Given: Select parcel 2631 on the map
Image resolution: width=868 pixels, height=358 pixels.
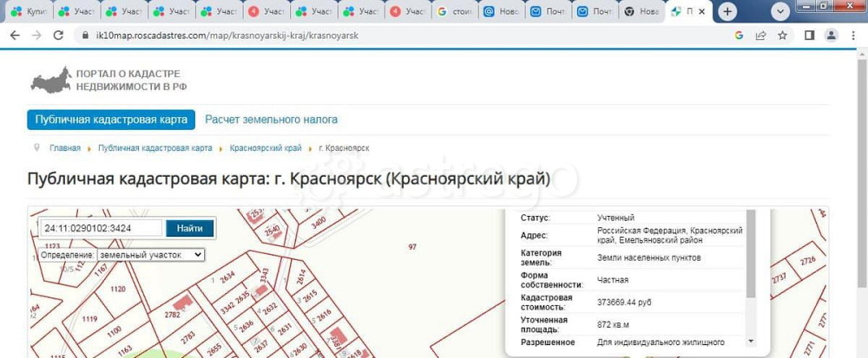Looking at the screenshot, I should coord(285,329).
